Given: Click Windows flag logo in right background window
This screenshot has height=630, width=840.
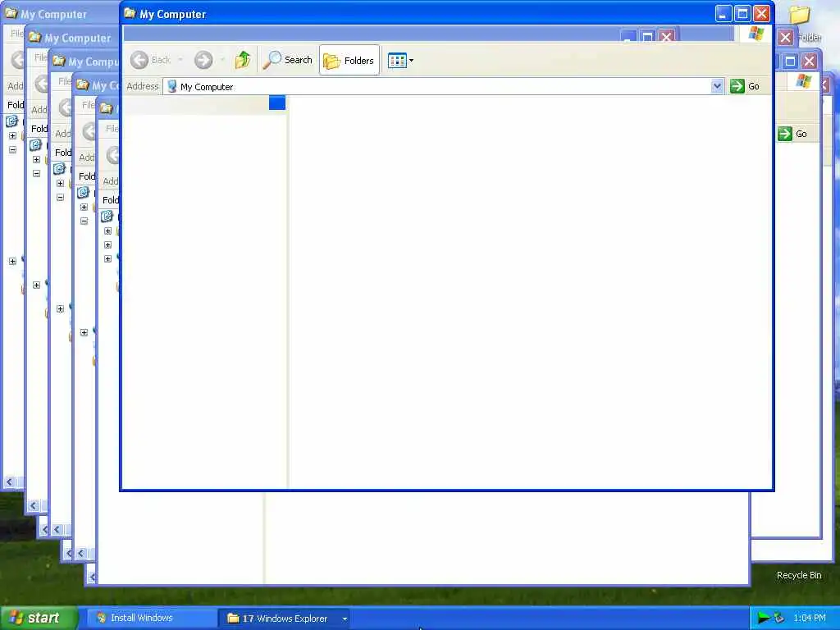Looking at the screenshot, I should coord(803,81).
